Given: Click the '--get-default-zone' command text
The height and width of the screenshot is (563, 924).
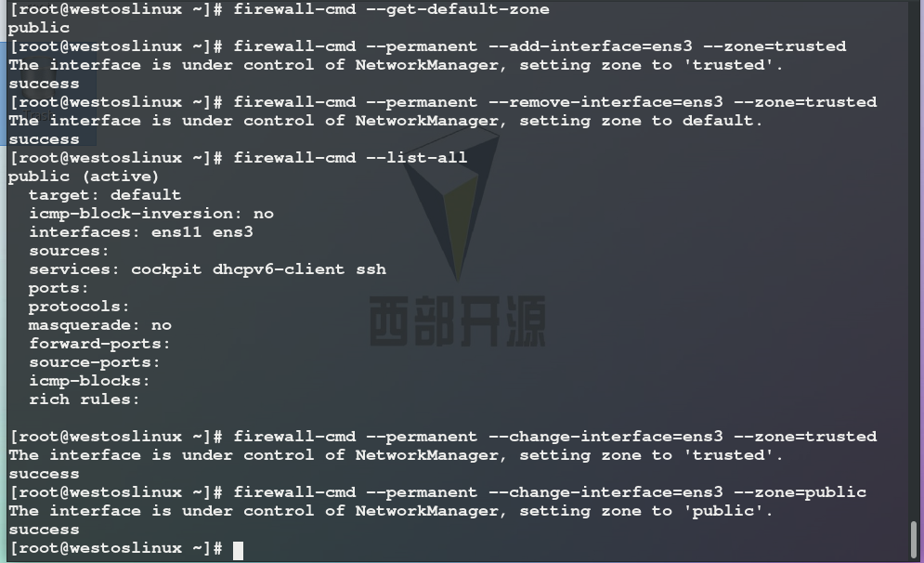Looking at the screenshot, I should [x=458, y=9].
